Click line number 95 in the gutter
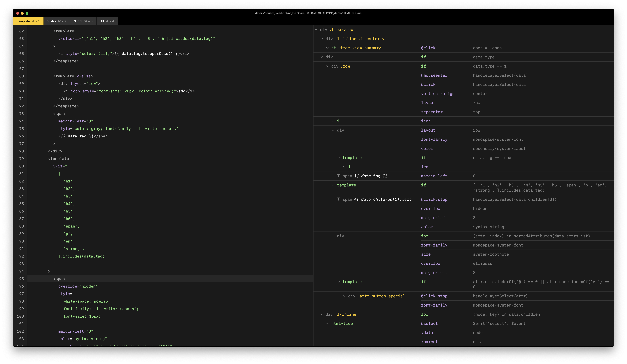 (x=21, y=279)
